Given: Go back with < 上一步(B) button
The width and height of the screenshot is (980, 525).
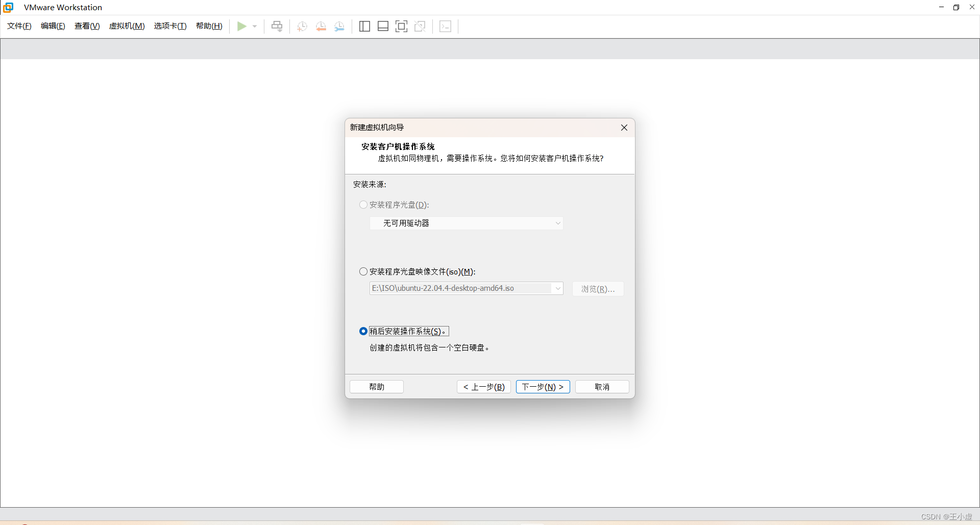Looking at the screenshot, I should point(484,387).
